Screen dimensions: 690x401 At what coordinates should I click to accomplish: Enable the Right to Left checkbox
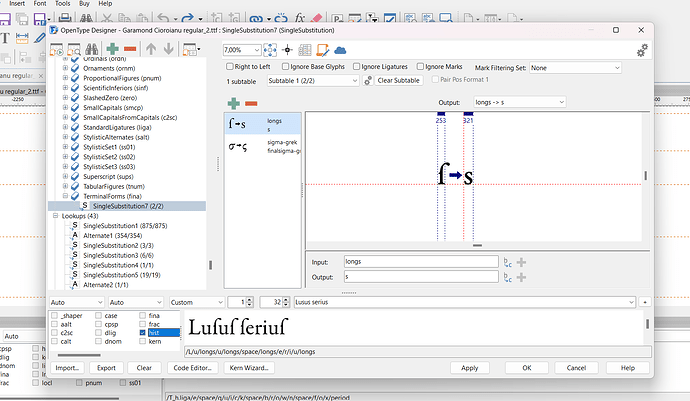pos(231,67)
